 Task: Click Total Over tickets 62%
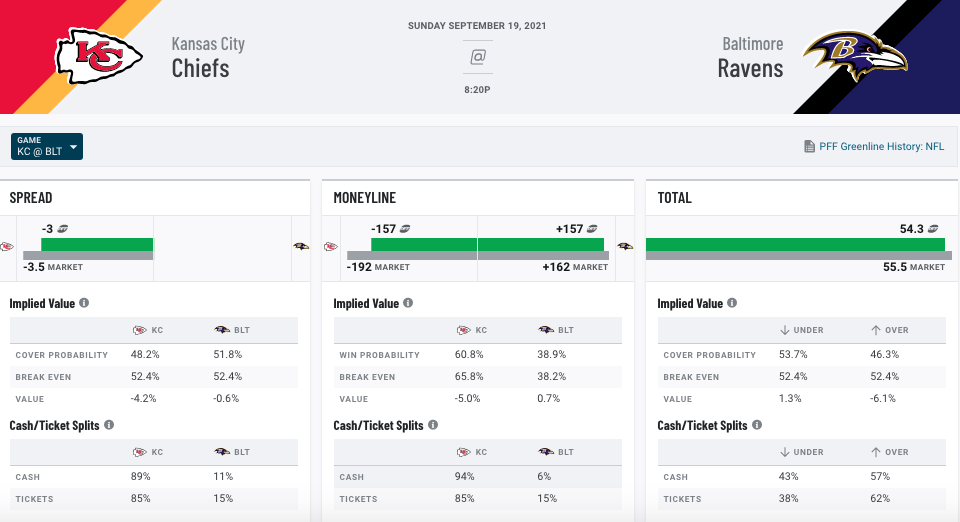tap(880, 498)
